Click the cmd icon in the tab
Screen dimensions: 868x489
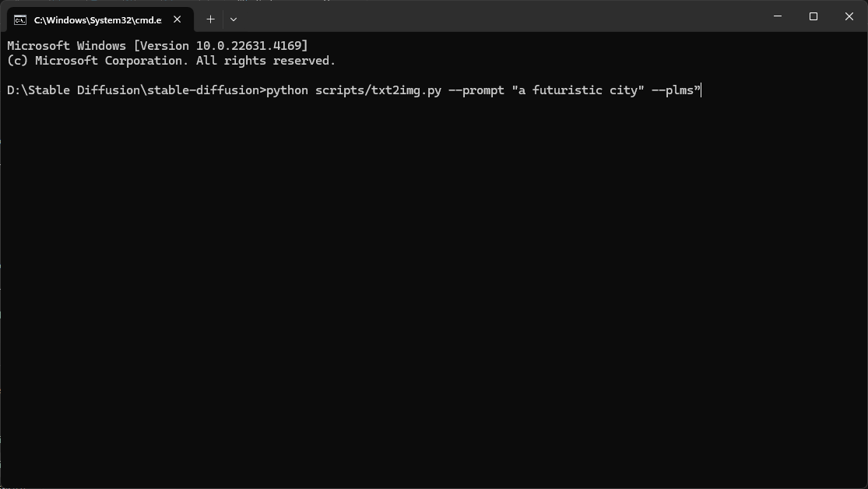pos(20,20)
